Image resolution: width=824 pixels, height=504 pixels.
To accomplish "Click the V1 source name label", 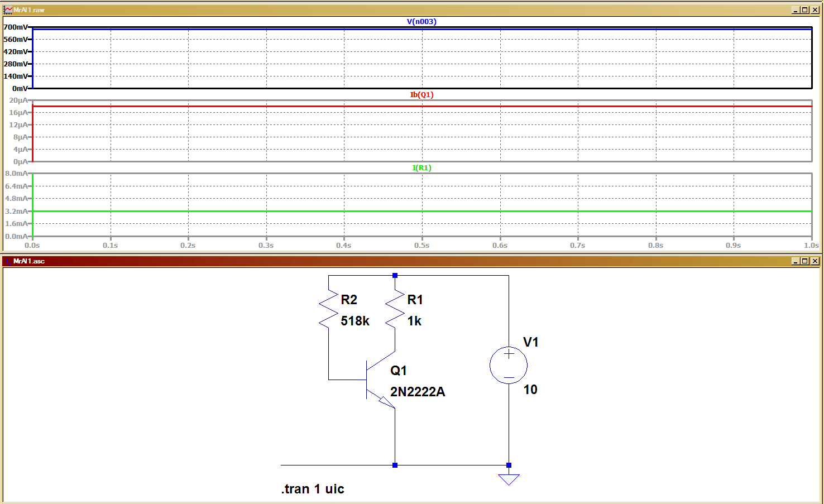I will click(x=530, y=342).
